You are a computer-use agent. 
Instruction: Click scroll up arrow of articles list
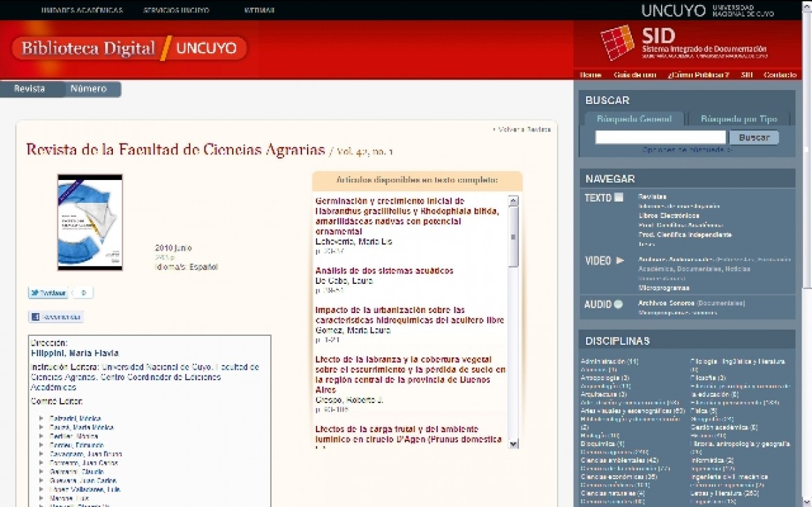(x=513, y=201)
